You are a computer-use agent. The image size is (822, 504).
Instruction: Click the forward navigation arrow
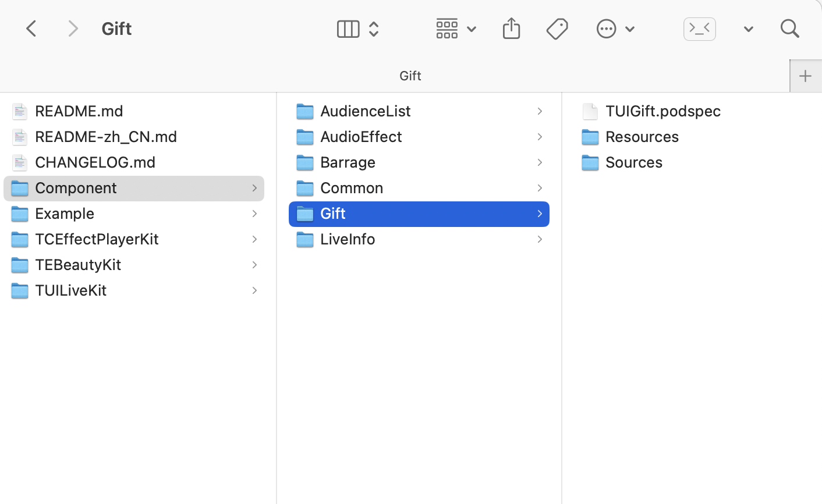(x=73, y=29)
